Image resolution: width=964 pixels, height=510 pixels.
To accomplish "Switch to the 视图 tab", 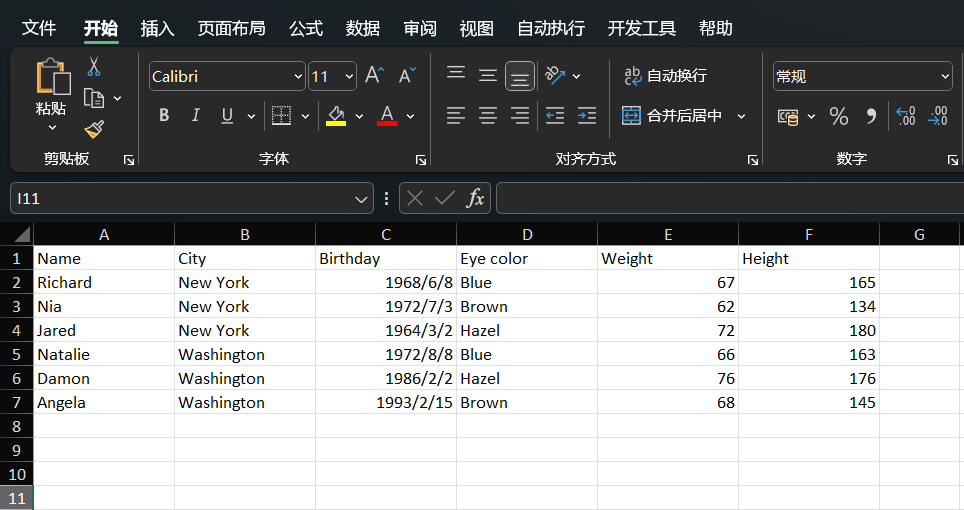I will tap(476, 28).
